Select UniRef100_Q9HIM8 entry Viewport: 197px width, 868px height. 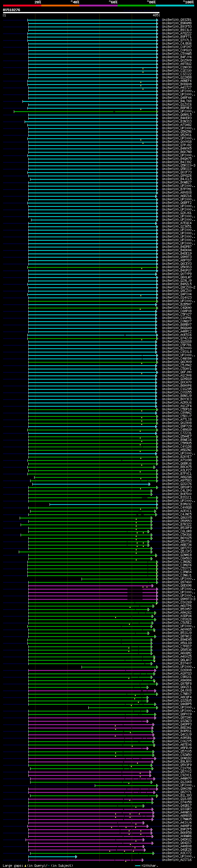(x=176, y=789)
